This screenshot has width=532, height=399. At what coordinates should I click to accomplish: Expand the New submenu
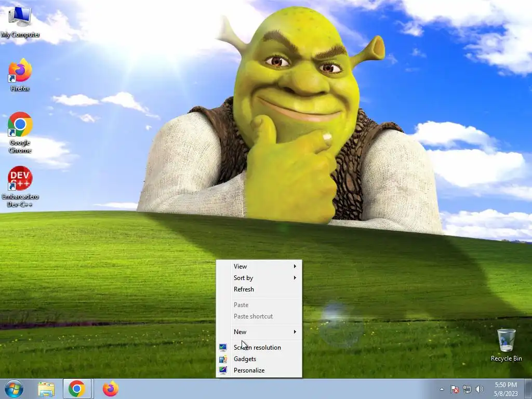click(x=259, y=332)
